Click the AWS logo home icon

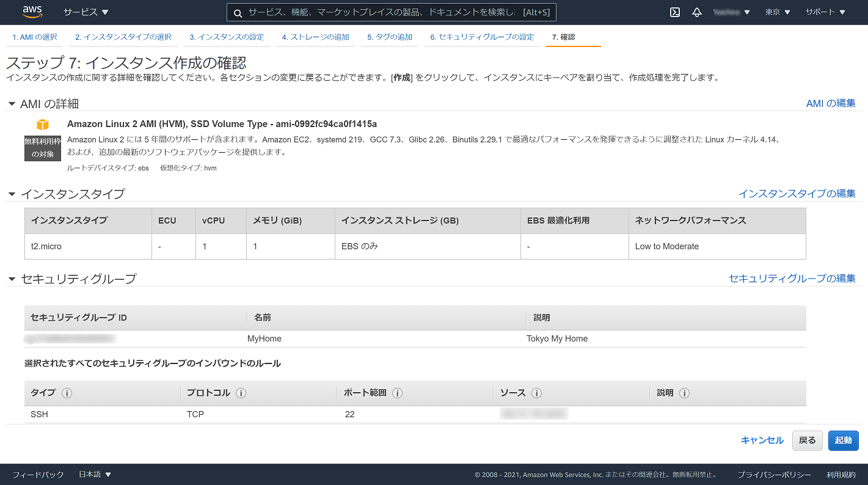click(32, 12)
